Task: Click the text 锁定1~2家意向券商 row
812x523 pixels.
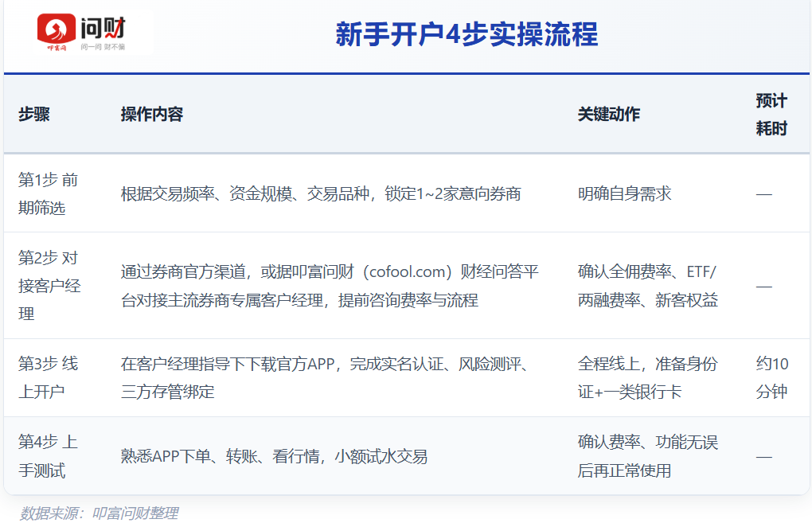Action: coord(321,193)
